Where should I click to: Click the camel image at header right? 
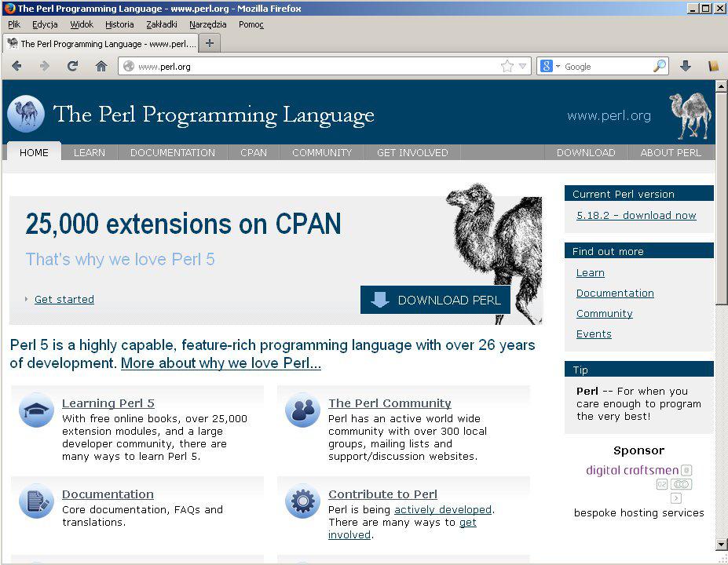point(690,116)
